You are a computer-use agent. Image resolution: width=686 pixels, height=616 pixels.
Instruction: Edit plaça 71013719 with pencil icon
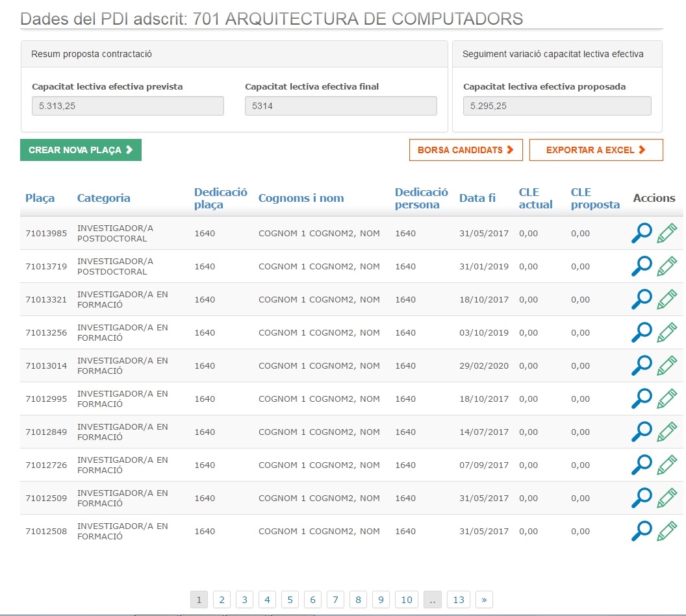tap(667, 266)
